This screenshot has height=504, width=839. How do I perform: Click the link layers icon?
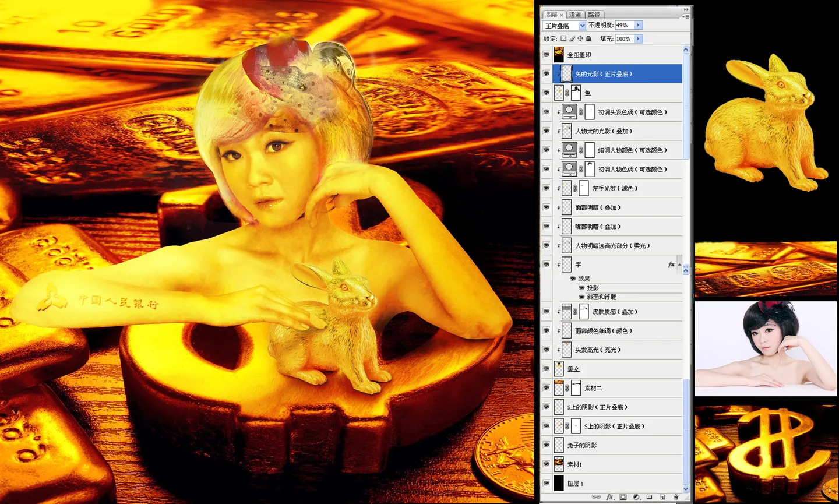coord(596,497)
